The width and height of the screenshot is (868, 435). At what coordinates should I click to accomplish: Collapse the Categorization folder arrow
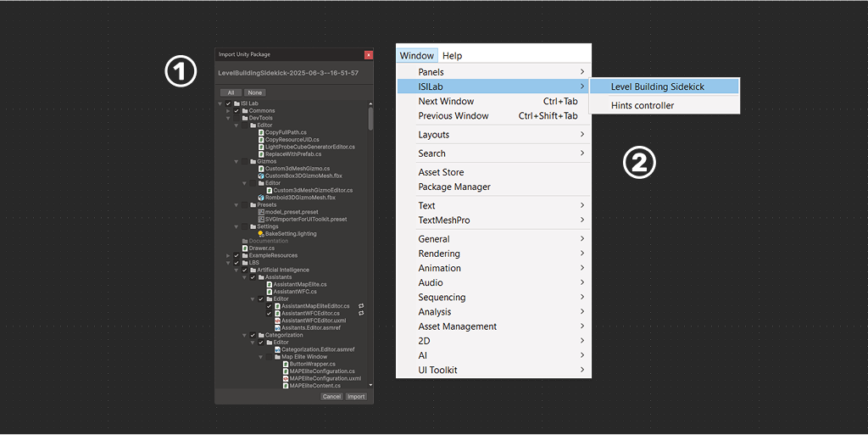(x=245, y=335)
